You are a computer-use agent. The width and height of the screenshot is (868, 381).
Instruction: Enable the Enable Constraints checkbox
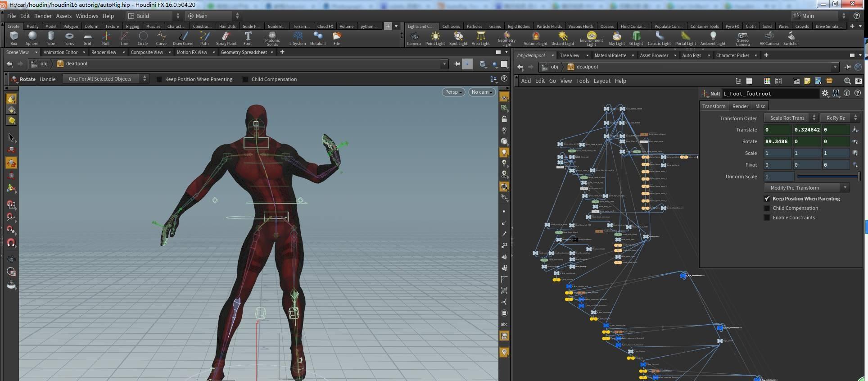(767, 218)
